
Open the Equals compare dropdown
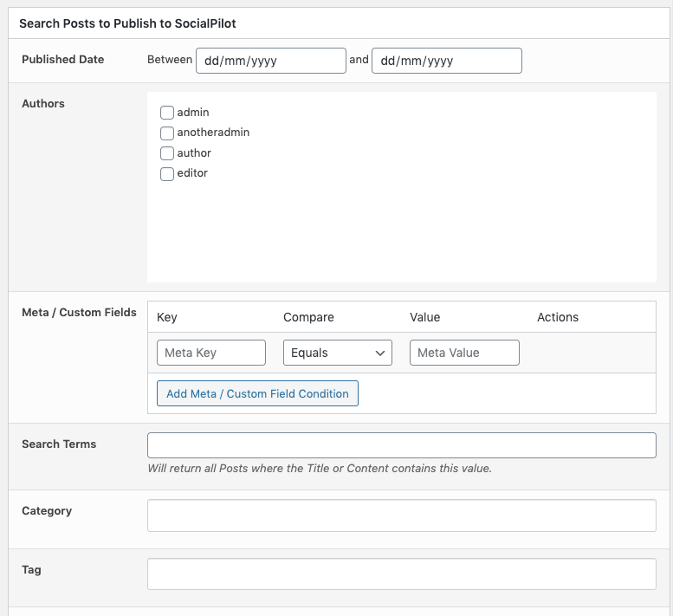click(337, 353)
